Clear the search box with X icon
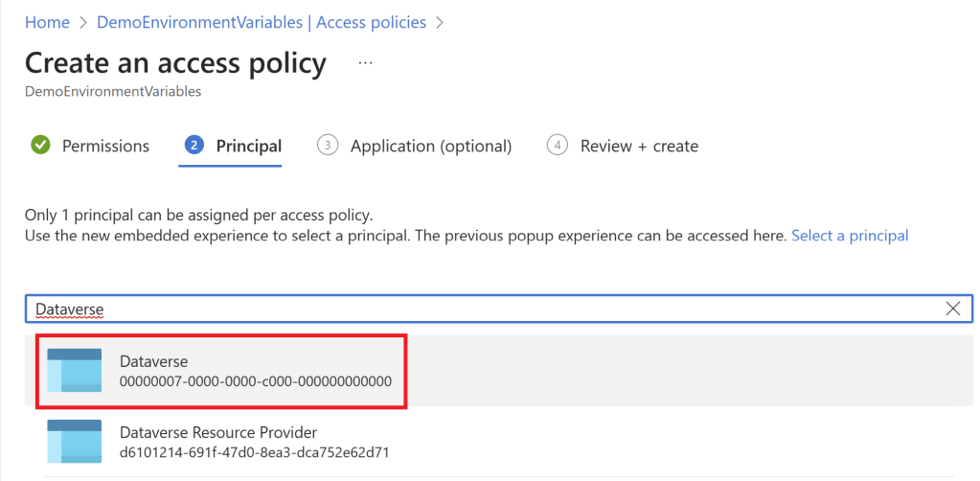This screenshot has width=980, height=481. click(953, 309)
